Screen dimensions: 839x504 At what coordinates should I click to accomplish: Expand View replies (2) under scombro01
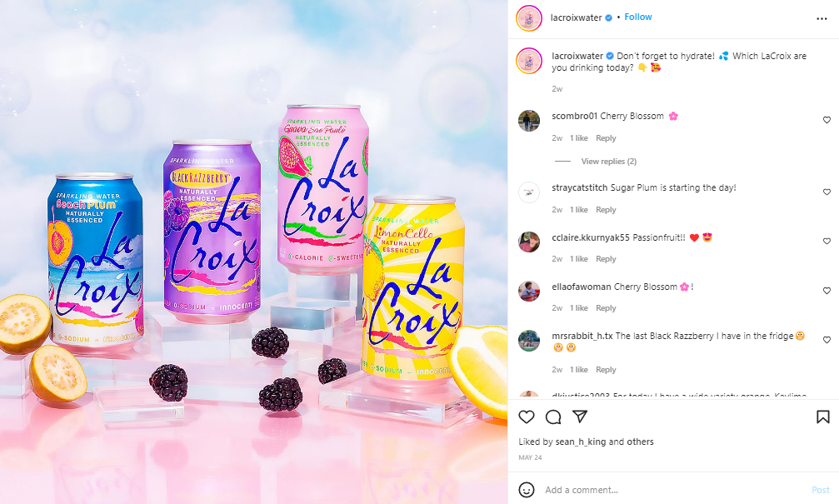point(609,161)
